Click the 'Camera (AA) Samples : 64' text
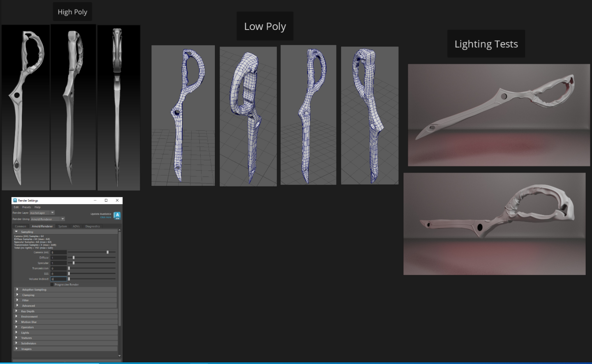The height and width of the screenshot is (364, 592). pyautogui.click(x=29, y=236)
